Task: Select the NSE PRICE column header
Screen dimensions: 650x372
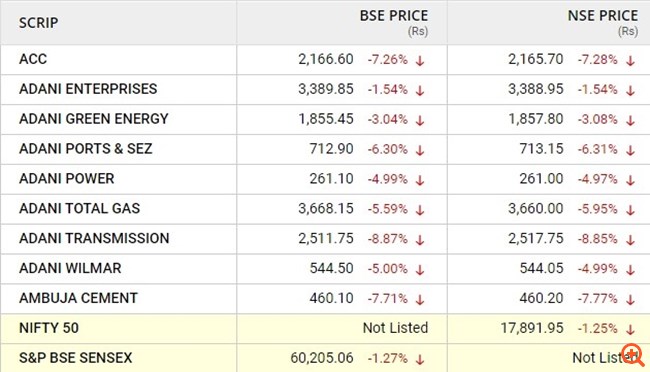Action: 603,16
